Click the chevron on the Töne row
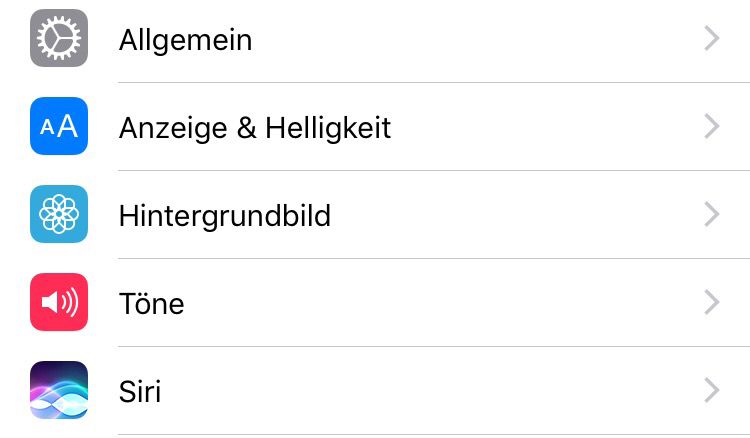750x438 pixels. pyautogui.click(x=712, y=302)
